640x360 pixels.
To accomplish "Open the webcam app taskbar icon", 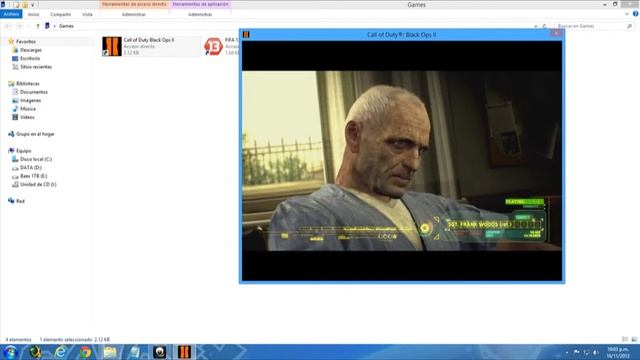I will pyautogui.click(x=160, y=352).
